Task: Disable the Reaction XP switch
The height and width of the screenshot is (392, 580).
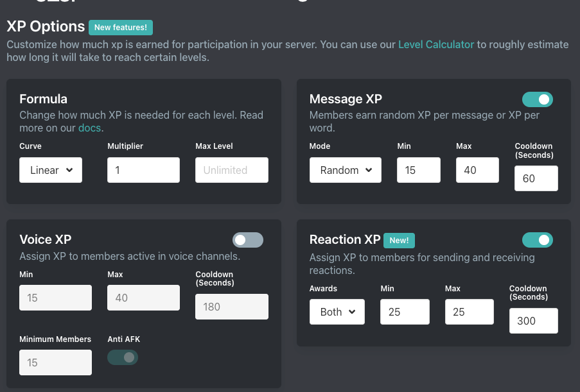Action: coord(537,240)
